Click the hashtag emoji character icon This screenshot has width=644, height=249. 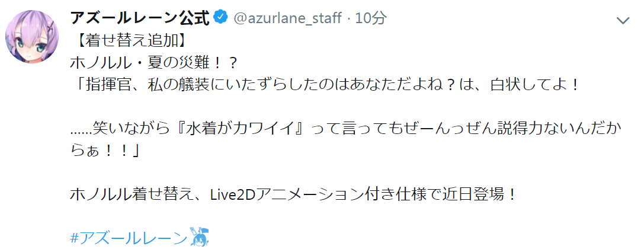click(x=200, y=238)
